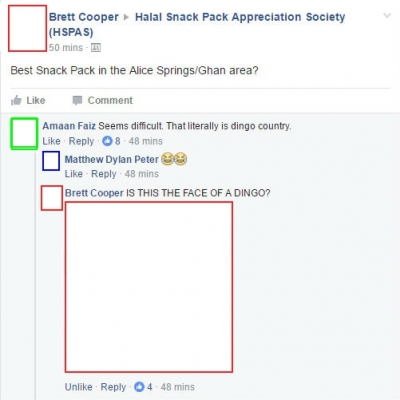Open Brett Cooper's post profile picture
The height and width of the screenshot is (400, 400).
[x=27, y=28]
